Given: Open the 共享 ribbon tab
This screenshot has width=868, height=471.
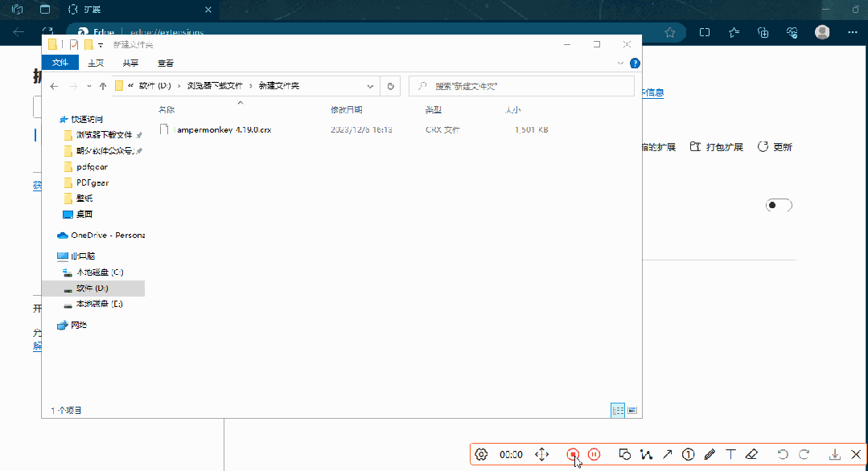Looking at the screenshot, I should [130, 63].
